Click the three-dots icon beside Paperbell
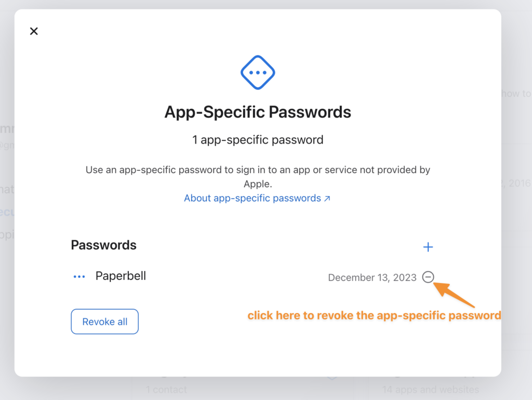The height and width of the screenshot is (400, 532). [79, 277]
